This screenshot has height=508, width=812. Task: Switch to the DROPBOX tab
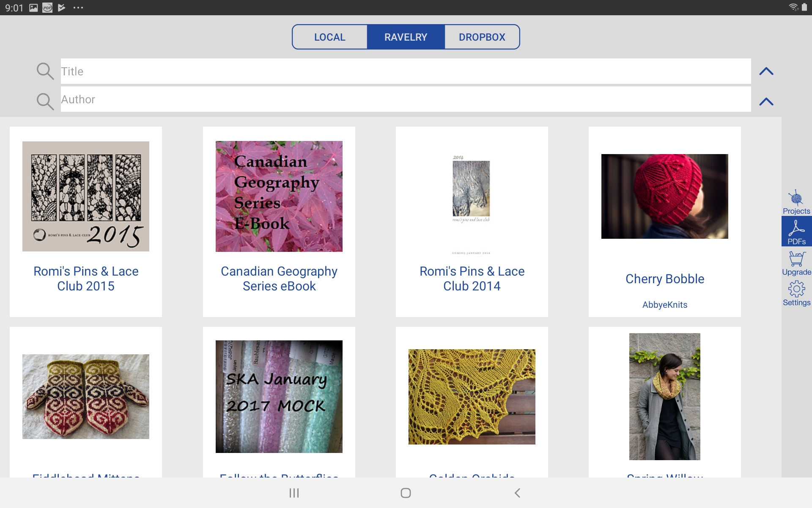pos(482,37)
